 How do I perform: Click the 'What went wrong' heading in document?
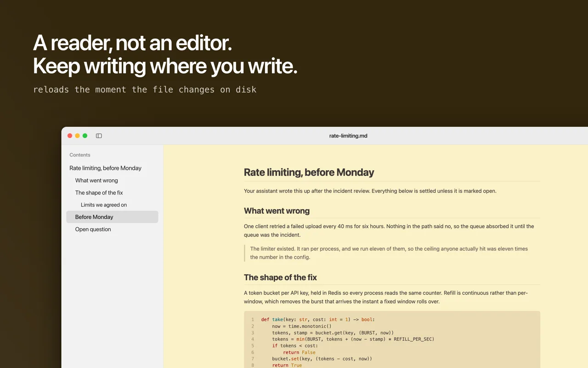coord(277,211)
